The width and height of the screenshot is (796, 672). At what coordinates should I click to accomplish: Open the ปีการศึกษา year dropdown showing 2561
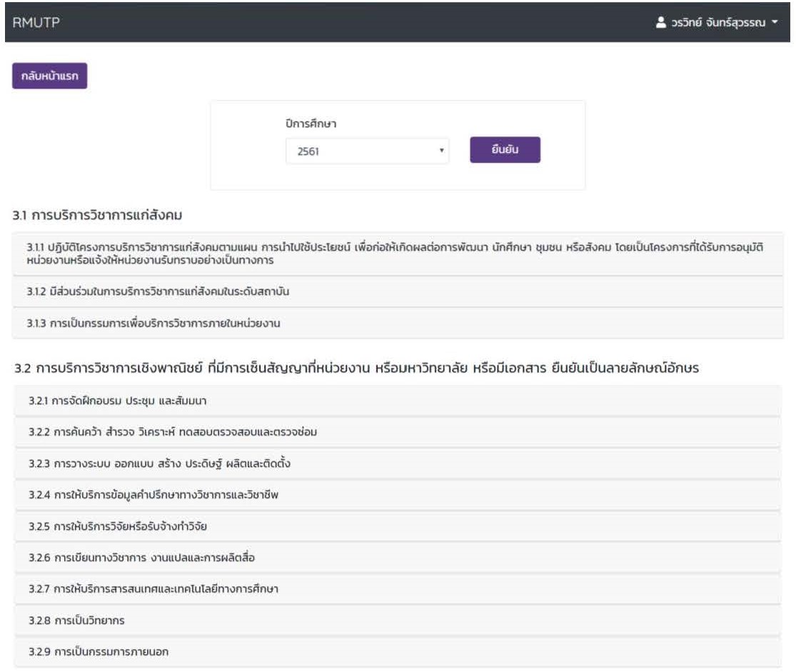pyautogui.click(x=367, y=151)
